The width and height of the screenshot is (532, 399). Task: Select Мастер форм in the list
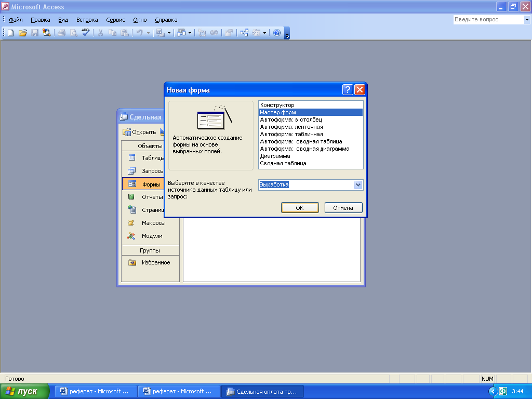(x=311, y=112)
